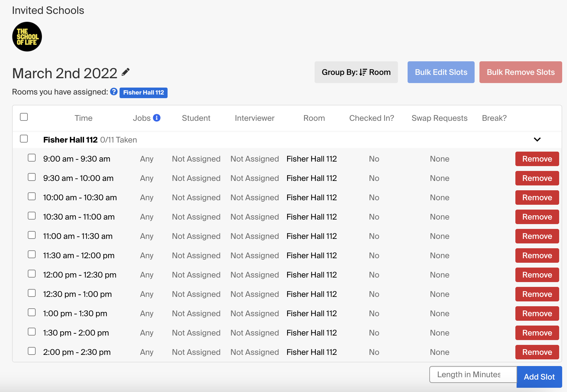567x392 pixels.
Task: Remove the 2:00 pm - 2:30 pm slot
Action: (x=537, y=352)
